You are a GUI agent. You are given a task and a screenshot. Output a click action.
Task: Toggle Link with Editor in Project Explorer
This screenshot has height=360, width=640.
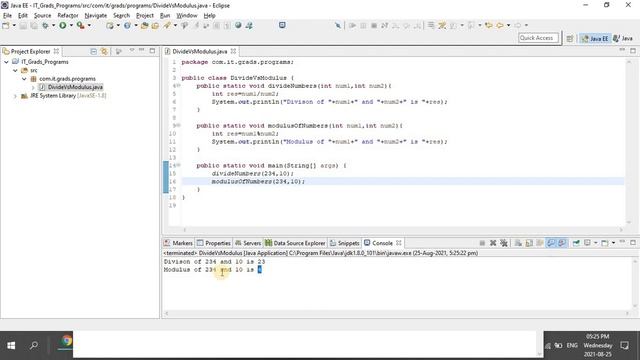104,51
